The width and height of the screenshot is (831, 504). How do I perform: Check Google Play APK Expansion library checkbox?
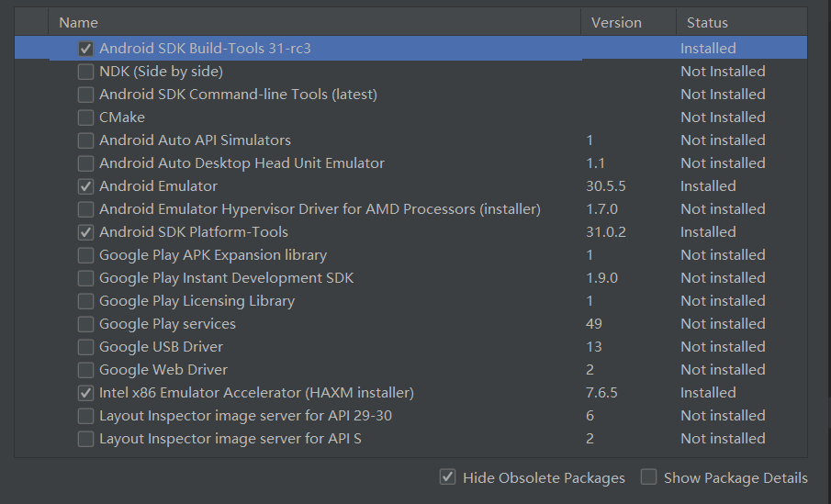[85, 255]
